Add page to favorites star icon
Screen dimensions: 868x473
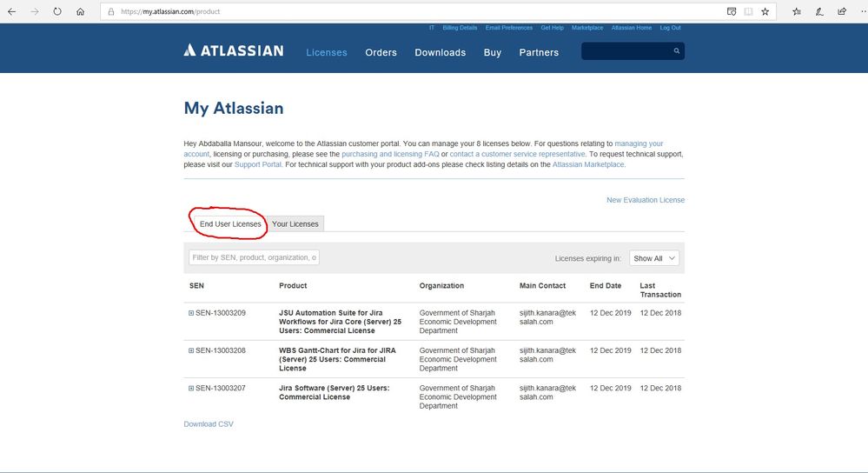tap(765, 11)
